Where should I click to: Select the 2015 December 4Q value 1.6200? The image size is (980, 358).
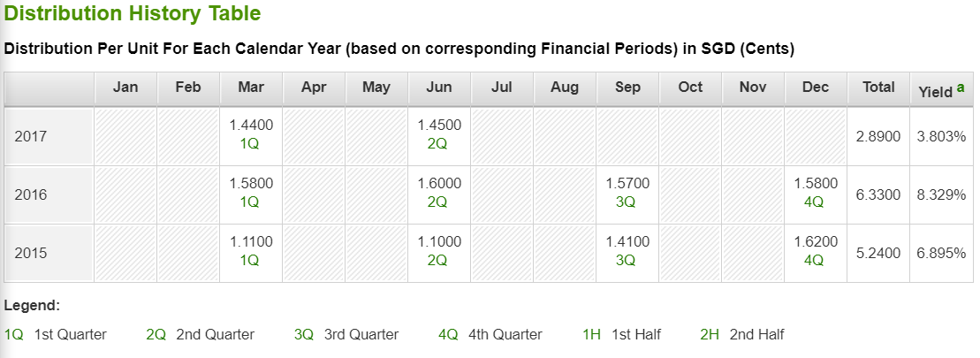click(x=816, y=242)
